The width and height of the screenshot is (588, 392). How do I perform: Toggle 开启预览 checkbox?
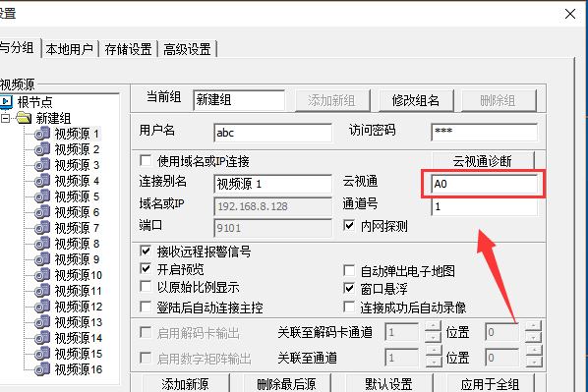coord(146,269)
